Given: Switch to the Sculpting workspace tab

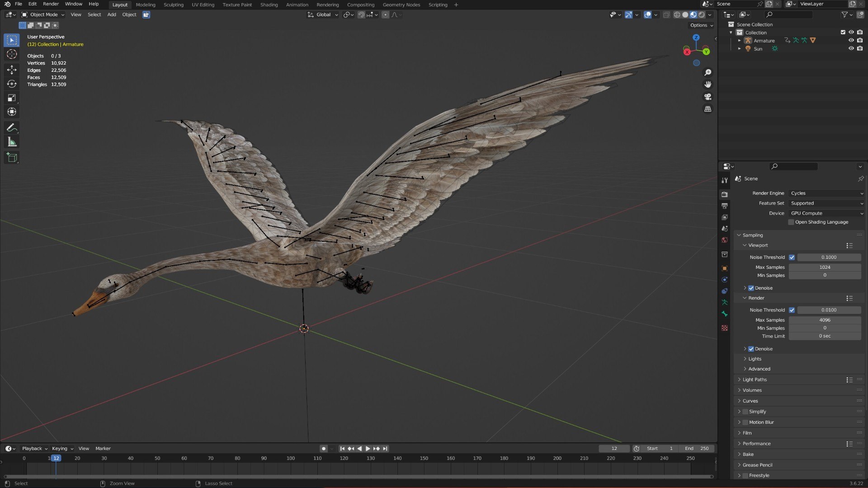Looking at the screenshot, I should [x=173, y=5].
